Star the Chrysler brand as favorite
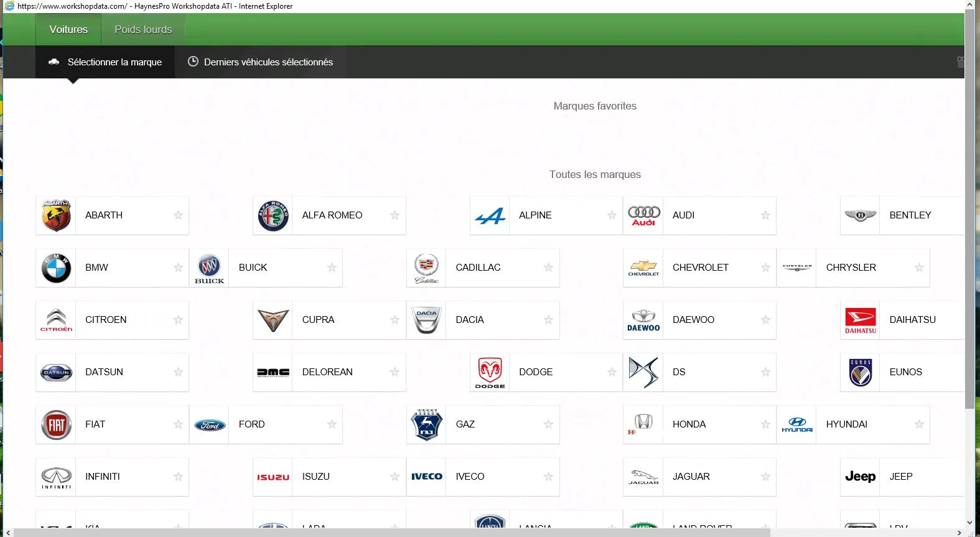 [919, 268]
